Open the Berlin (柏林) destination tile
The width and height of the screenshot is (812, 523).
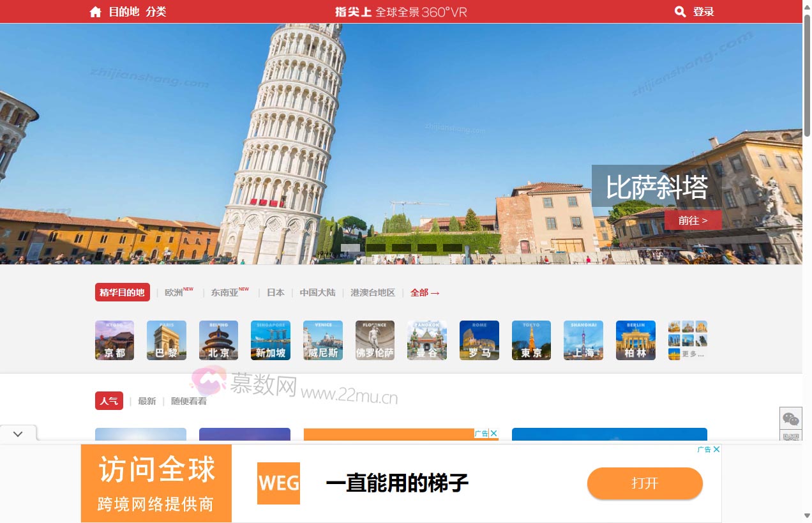pos(635,340)
